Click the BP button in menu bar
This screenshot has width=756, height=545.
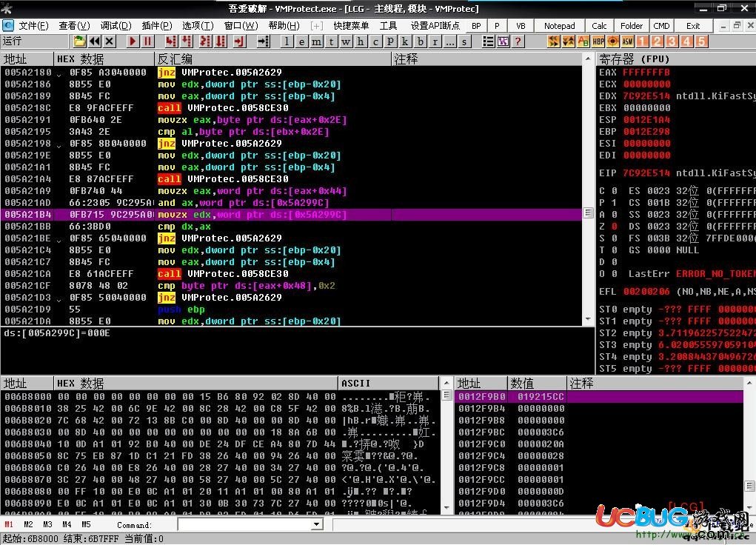click(x=476, y=26)
